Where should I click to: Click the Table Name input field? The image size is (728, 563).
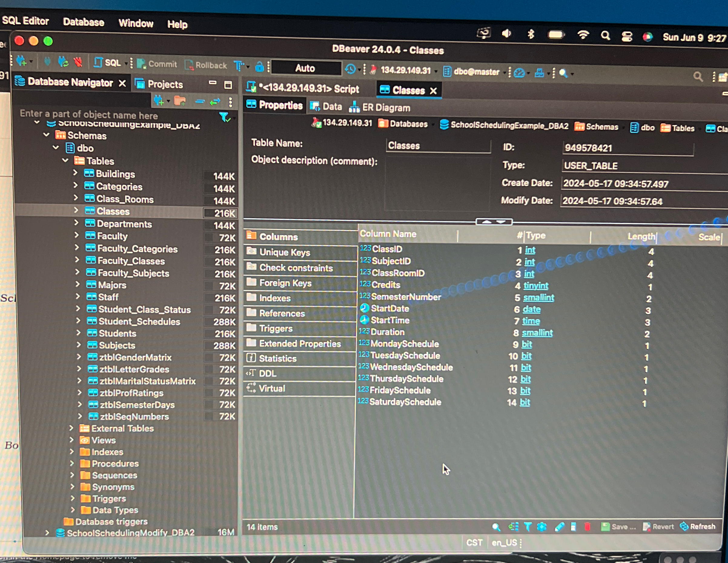tap(438, 146)
